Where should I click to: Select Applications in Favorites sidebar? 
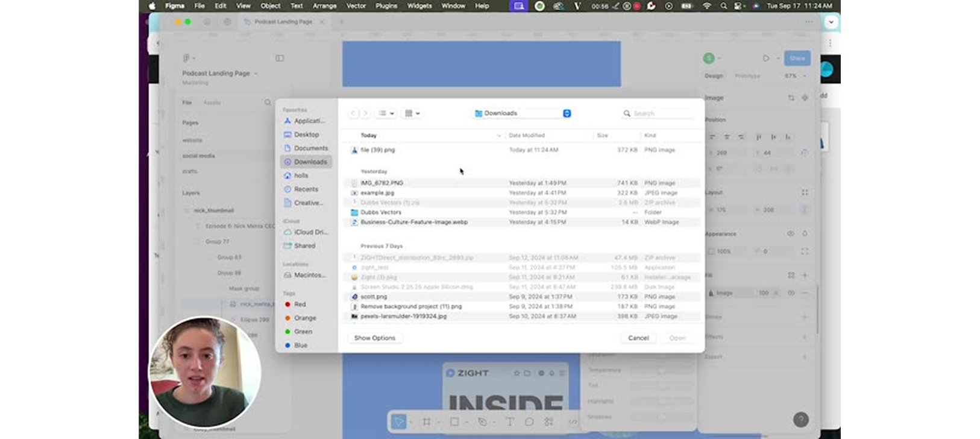coord(306,121)
